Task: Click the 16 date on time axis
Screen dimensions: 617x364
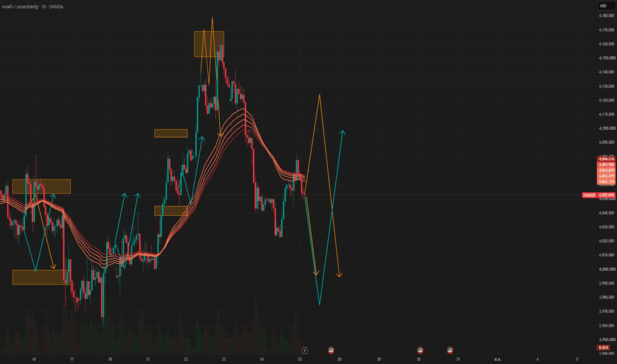Action: tap(34, 359)
